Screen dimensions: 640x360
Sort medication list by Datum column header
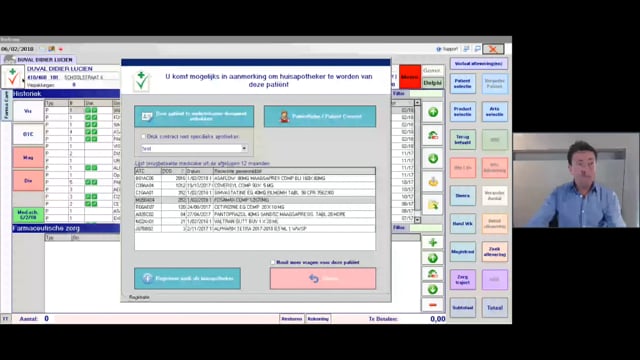(x=199, y=171)
